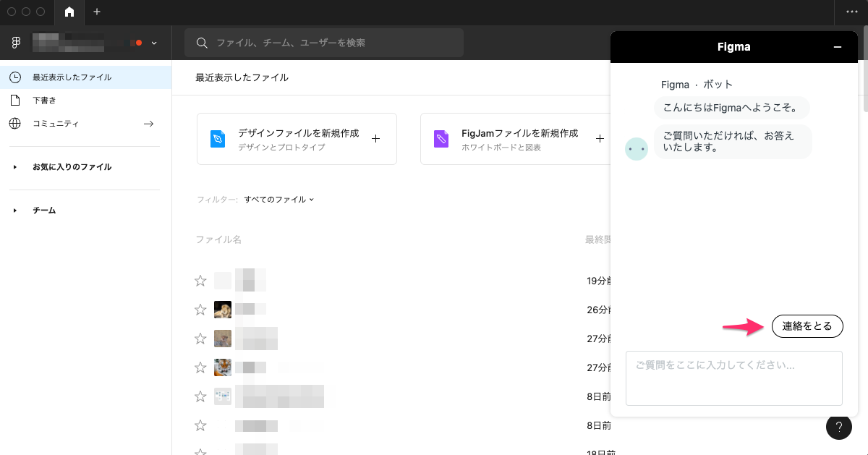Open the help question mark icon

point(839,427)
